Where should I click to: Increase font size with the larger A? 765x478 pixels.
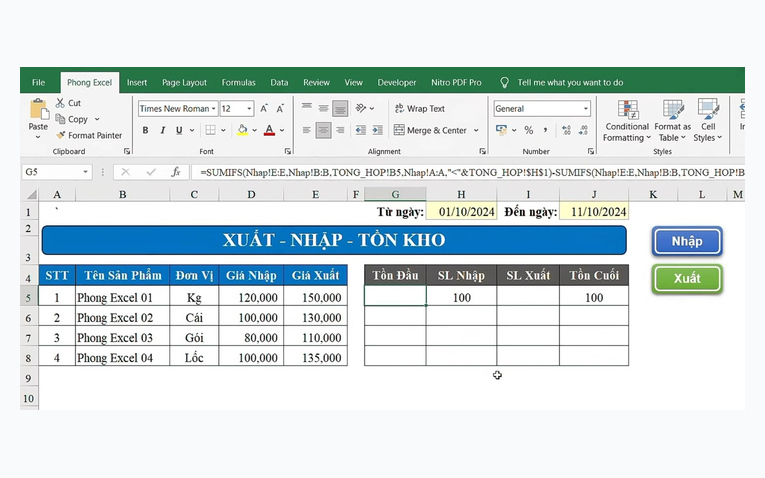263,108
